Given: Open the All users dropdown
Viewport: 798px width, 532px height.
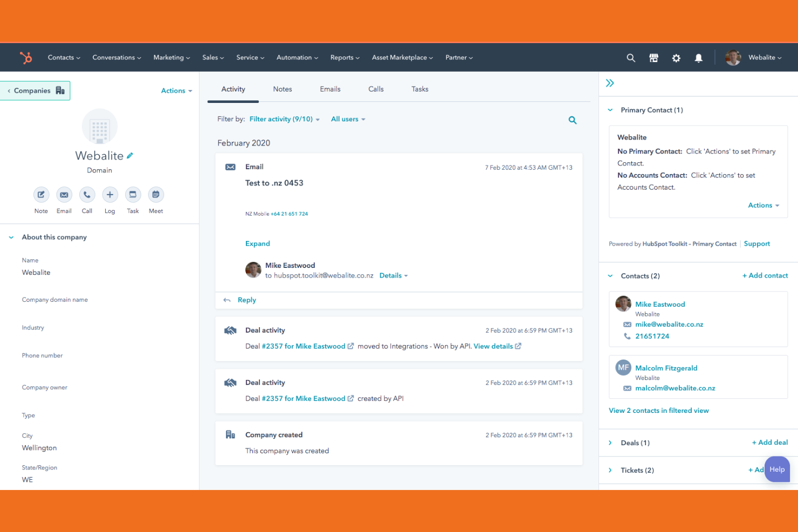Looking at the screenshot, I should pos(347,119).
